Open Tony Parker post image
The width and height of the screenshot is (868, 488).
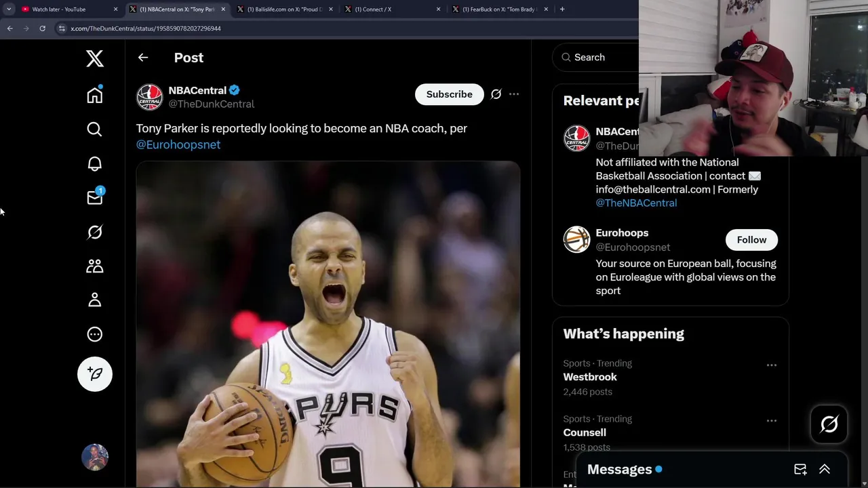(328, 324)
